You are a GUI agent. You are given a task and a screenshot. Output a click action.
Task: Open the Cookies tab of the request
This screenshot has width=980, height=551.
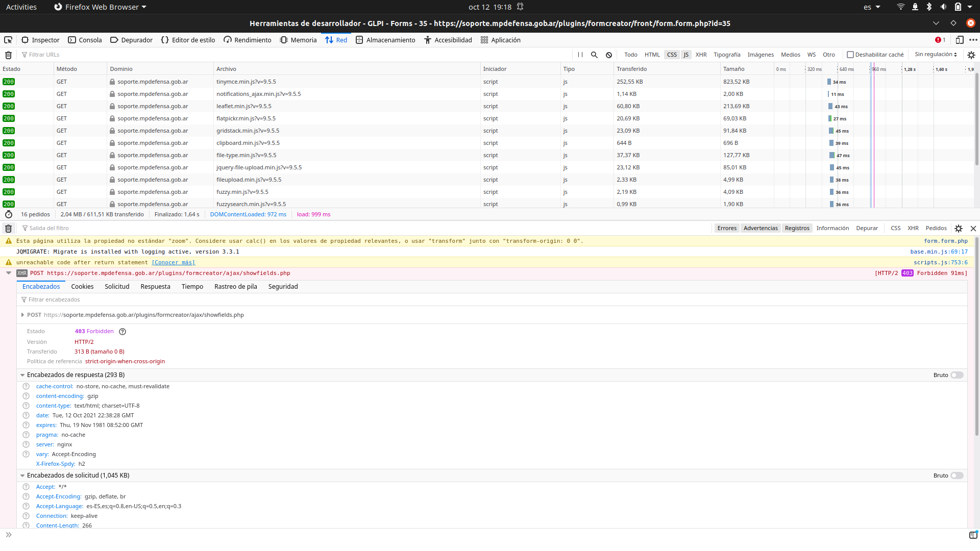pos(82,287)
